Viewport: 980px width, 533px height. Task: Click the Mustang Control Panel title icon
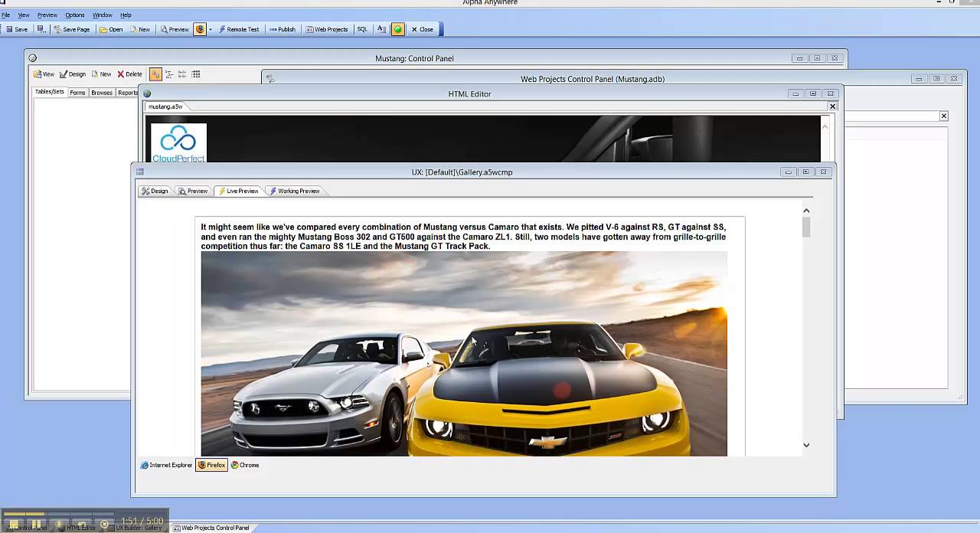pyautogui.click(x=31, y=58)
